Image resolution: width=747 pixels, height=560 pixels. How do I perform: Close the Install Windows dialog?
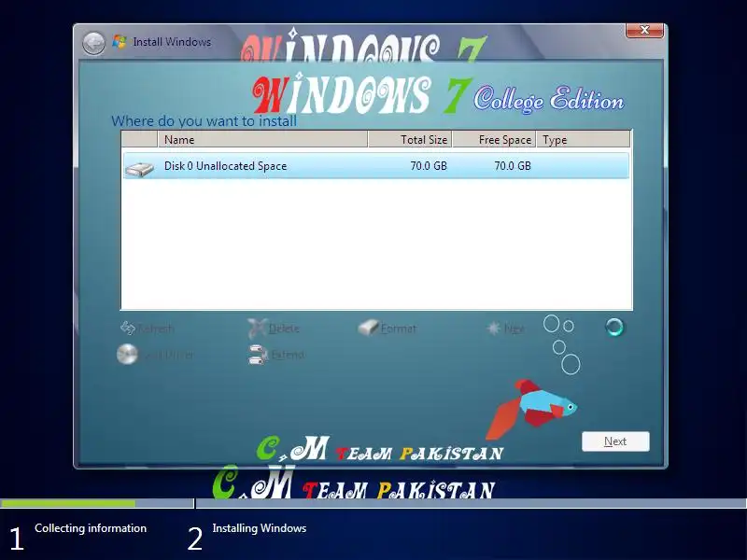click(x=644, y=30)
